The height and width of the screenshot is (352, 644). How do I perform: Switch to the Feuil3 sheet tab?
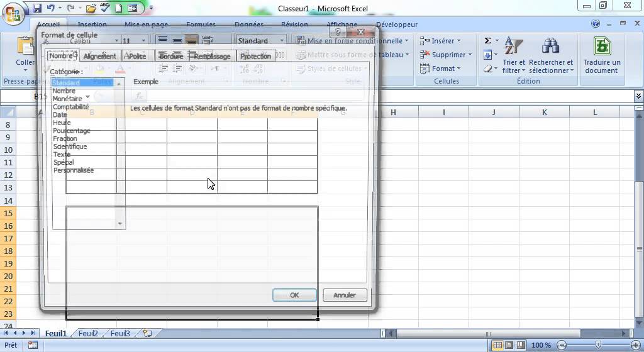[x=120, y=333]
